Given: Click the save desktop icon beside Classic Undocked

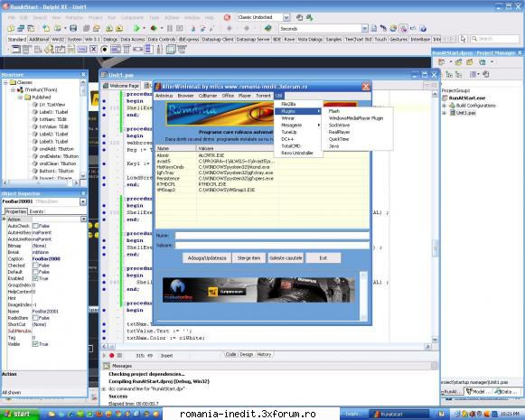Looking at the screenshot, I should pyautogui.click(x=300, y=17).
